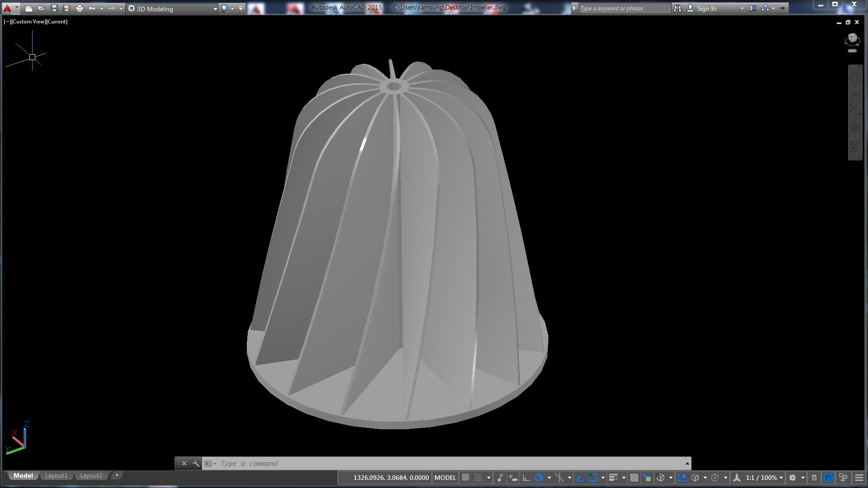Open Autodesk Exchange Apps X icon
The width and height of the screenshot is (868, 488).
tap(753, 8)
